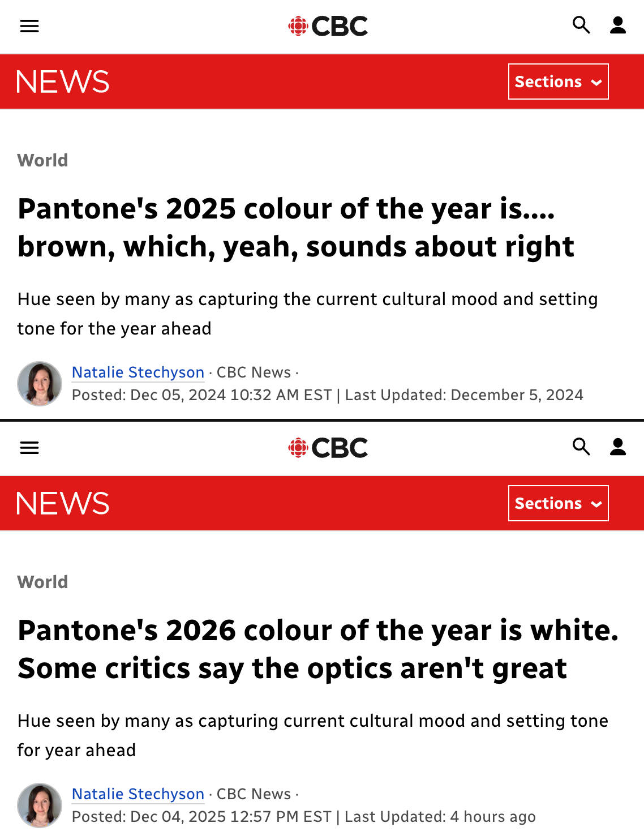Click the top CBC logo
Viewport: 644px width, 840px height.
tap(328, 26)
